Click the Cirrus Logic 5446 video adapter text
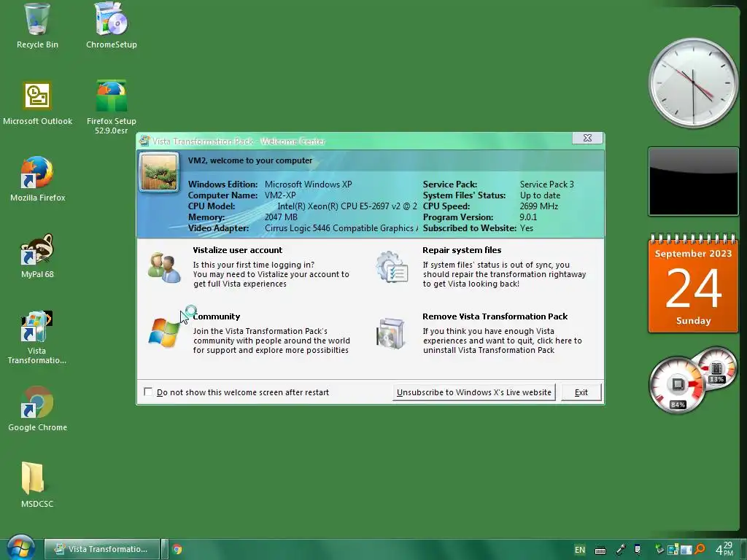747x560 pixels. pos(341,228)
